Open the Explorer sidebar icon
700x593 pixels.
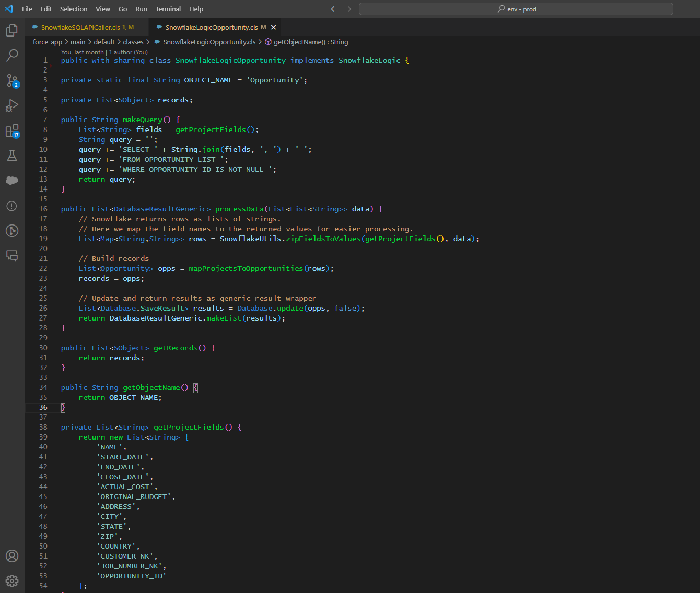coord(12,30)
